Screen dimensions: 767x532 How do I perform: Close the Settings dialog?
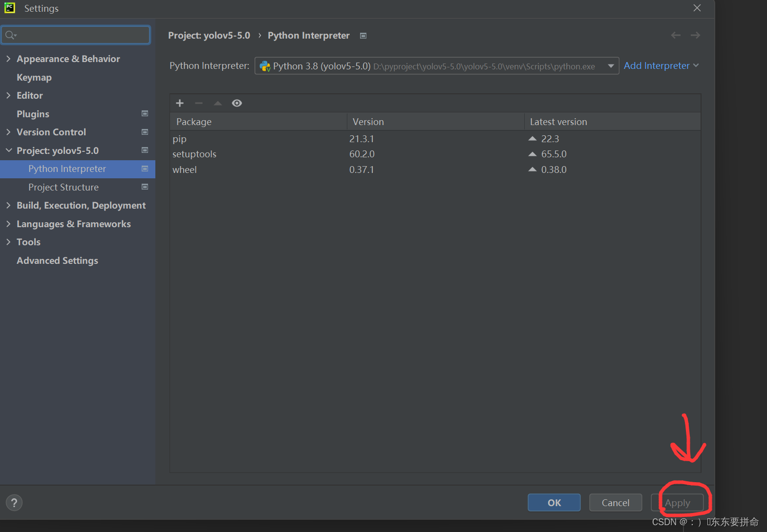697,8
